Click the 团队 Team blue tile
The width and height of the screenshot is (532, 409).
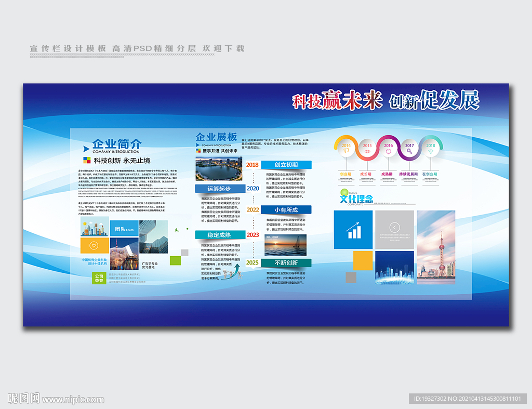tap(124, 229)
